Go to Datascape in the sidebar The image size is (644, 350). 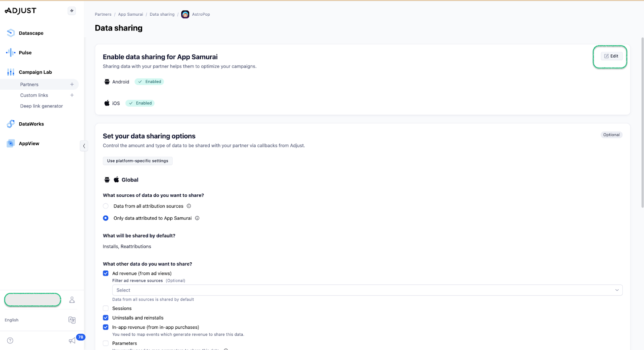(31, 33)
